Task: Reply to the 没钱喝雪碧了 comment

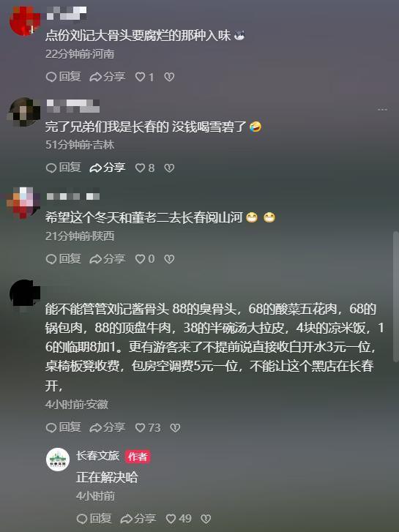Action: [x=63, y=168]
